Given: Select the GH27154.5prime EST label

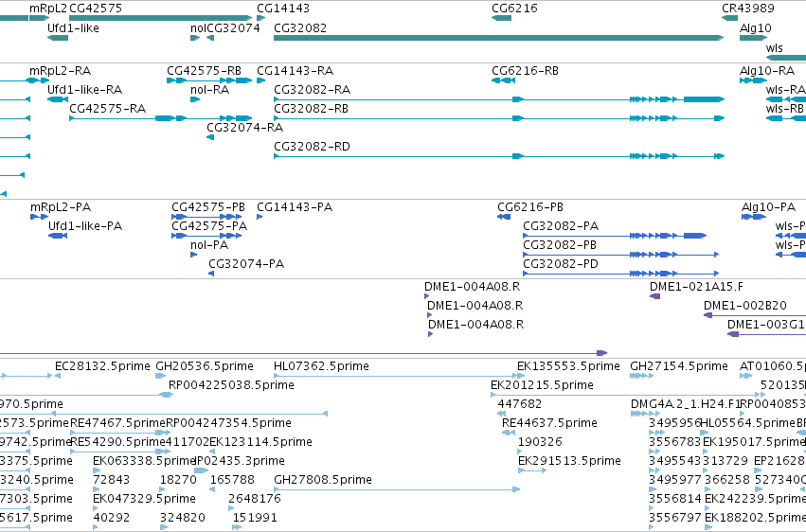Looking at the screenshot, I should click(x=679, y=366).
